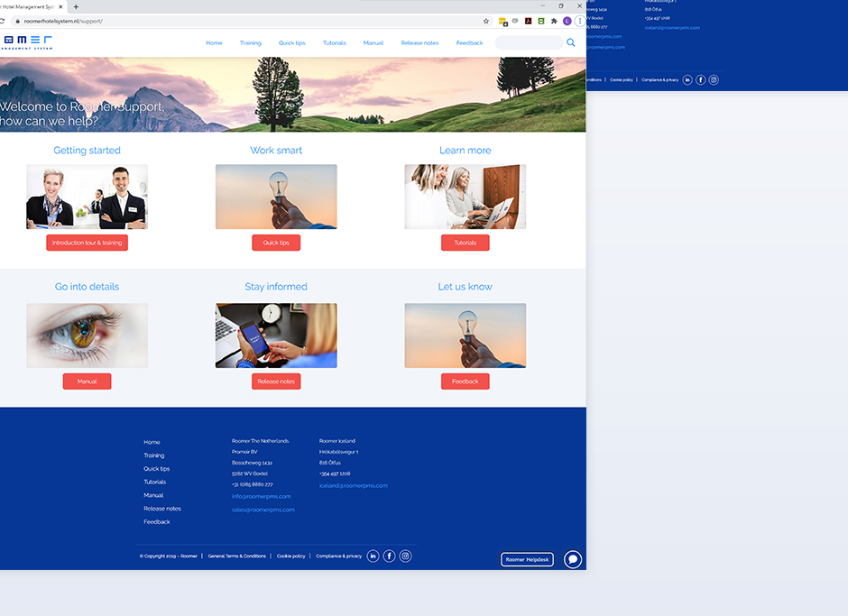Click the Adobe Acrobat extension icon
Screen dimensions: 848x616
pyautogui.click(x=528, y=21)
